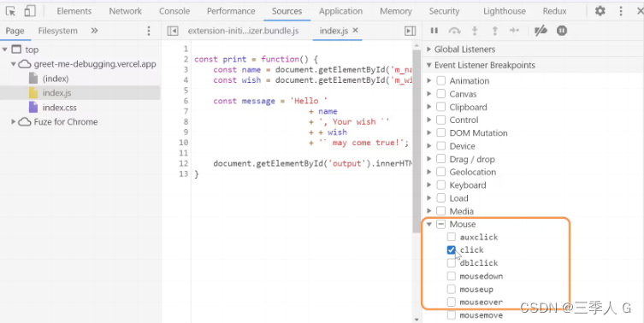Step into next function call
Image resolution: width=644 pixels, height=323 pixels.
coord(475,31)
